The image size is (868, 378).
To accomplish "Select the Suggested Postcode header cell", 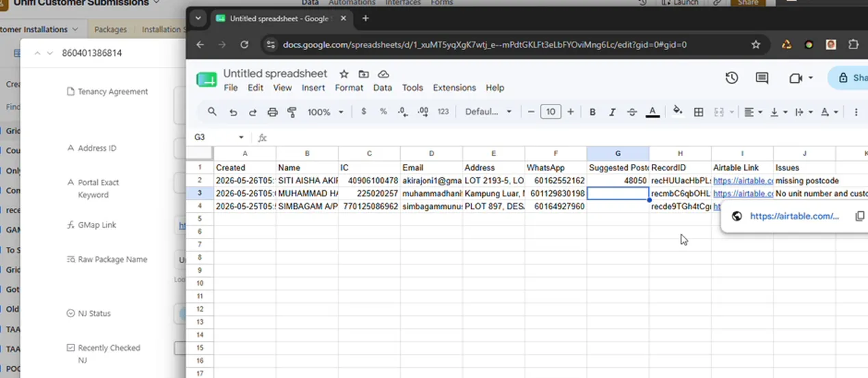I will [618, 167].
